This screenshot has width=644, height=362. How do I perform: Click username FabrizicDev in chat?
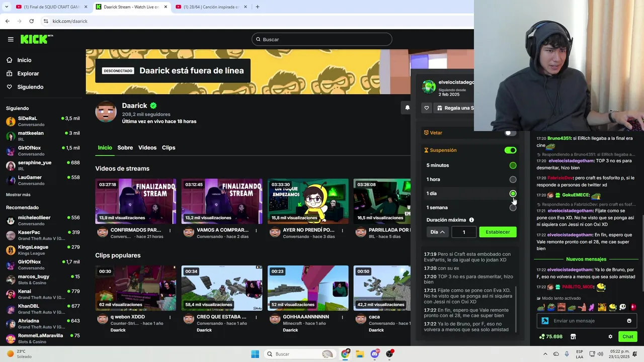(560, 178)
